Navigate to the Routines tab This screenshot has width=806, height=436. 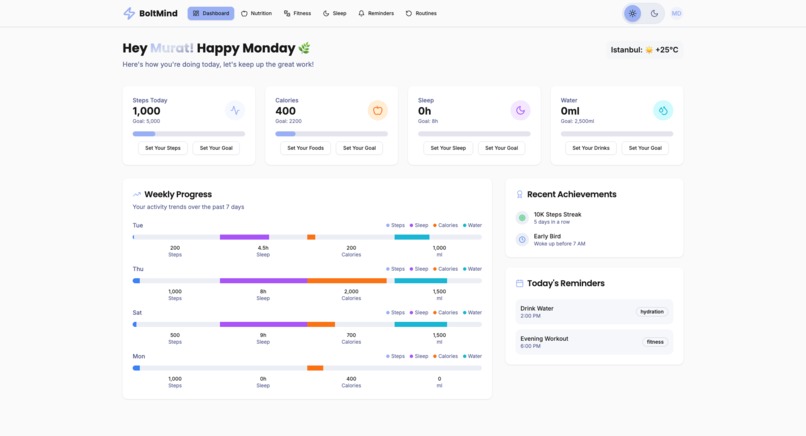421,13
